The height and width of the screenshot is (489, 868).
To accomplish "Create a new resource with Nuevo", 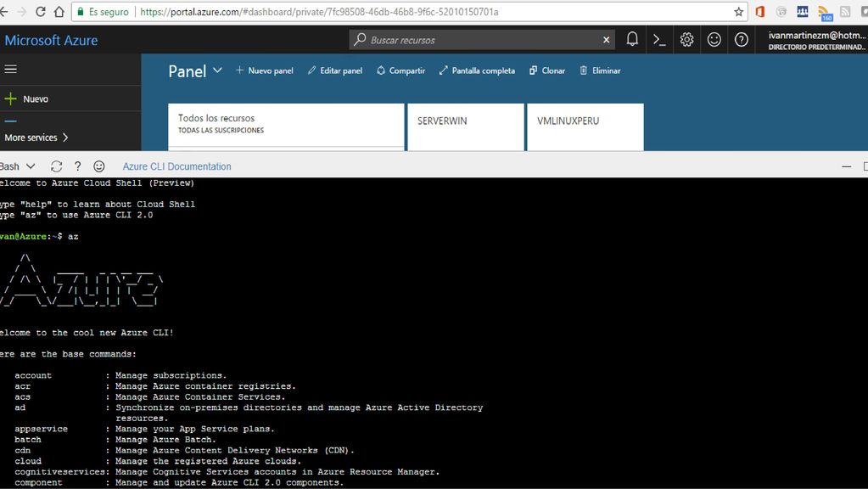I will coord(26,99).
